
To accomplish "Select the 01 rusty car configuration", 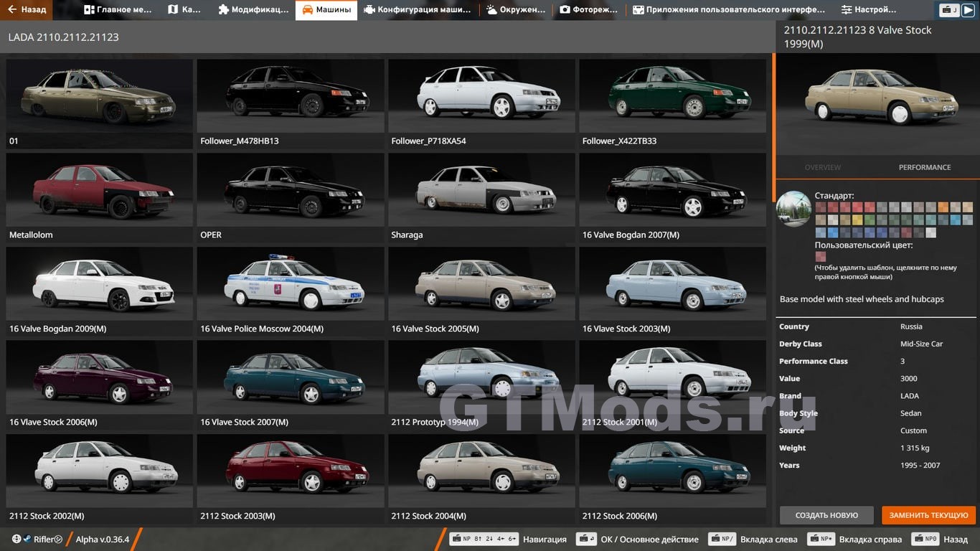I will click(x=99, y=103).
